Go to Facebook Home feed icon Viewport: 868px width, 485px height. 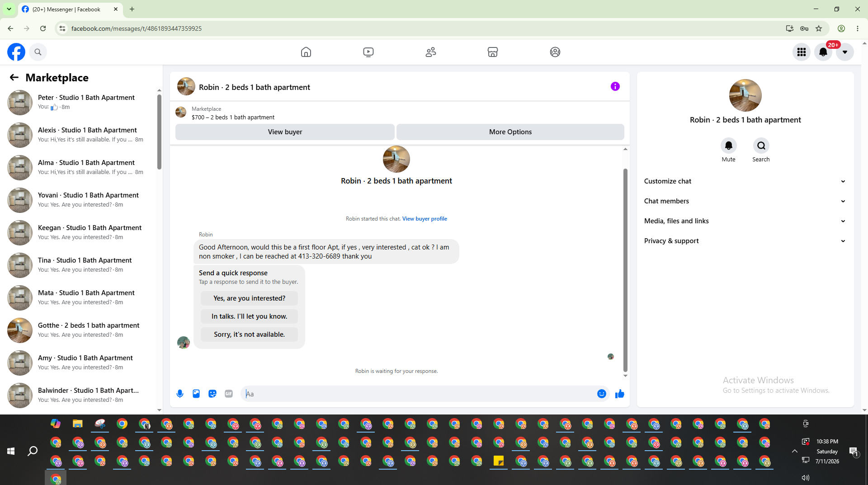click(x=306, y=52)
